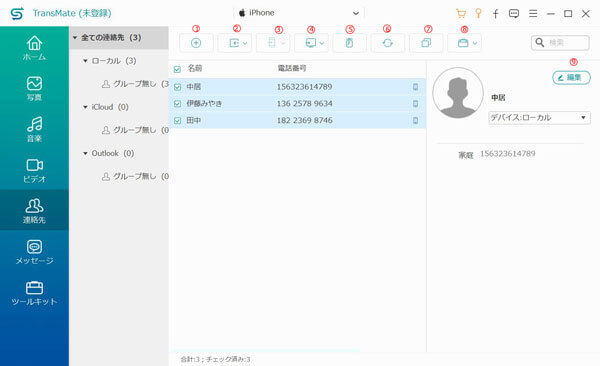Uncheck the 田中 contact checkbox

[x=178, y=121]
